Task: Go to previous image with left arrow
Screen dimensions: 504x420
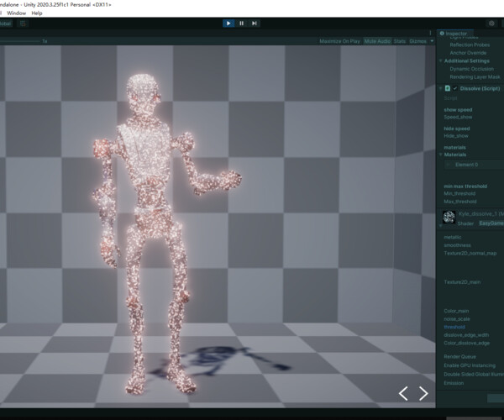Action: pyautogui.click(x=403, y=393)
